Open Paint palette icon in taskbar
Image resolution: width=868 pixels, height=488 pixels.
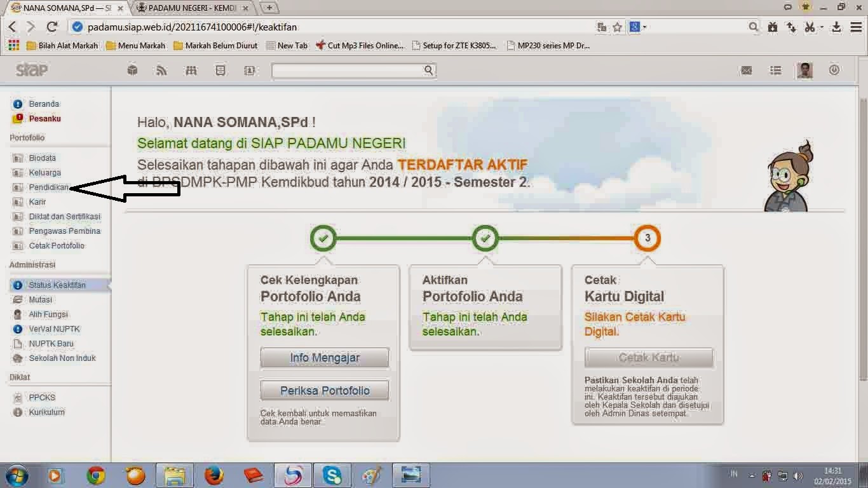[372, 475]
